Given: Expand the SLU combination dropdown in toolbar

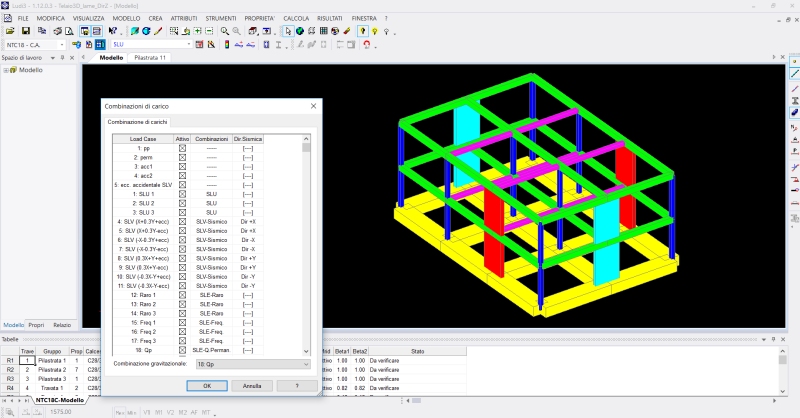Looking at the screenshot, I should (189, 45).
